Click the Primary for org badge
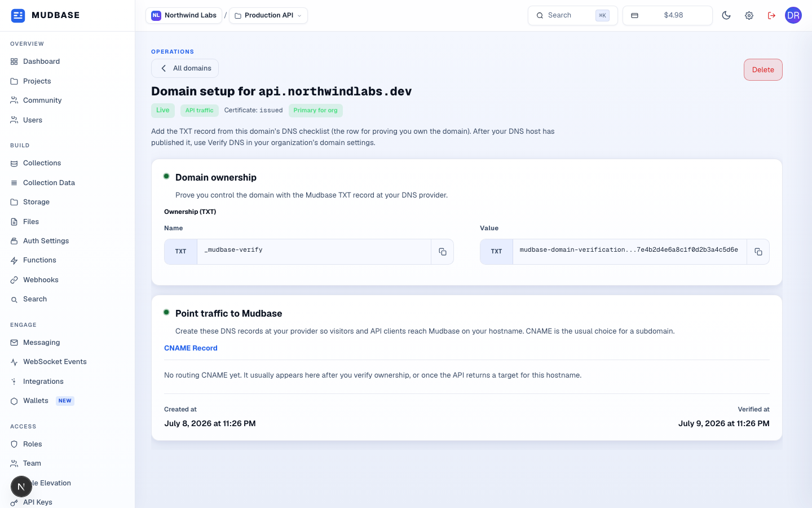 tap(316, 111)
